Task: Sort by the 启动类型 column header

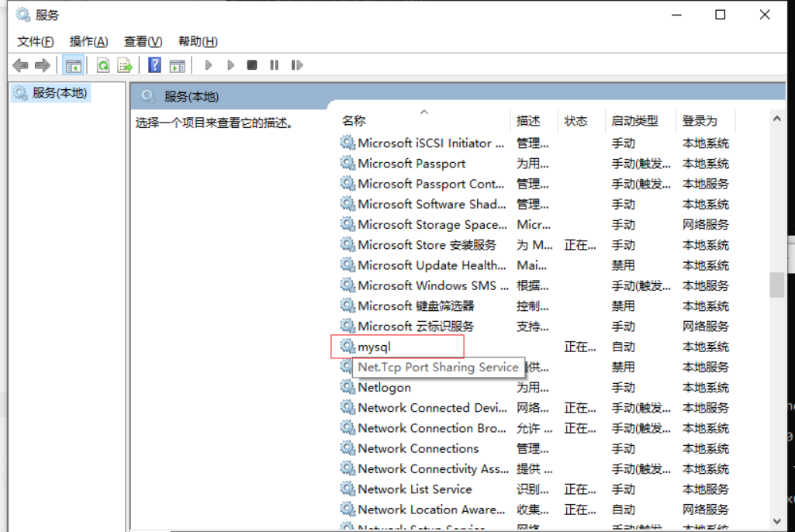Action: pyautogui.click(x=634, y=121)
